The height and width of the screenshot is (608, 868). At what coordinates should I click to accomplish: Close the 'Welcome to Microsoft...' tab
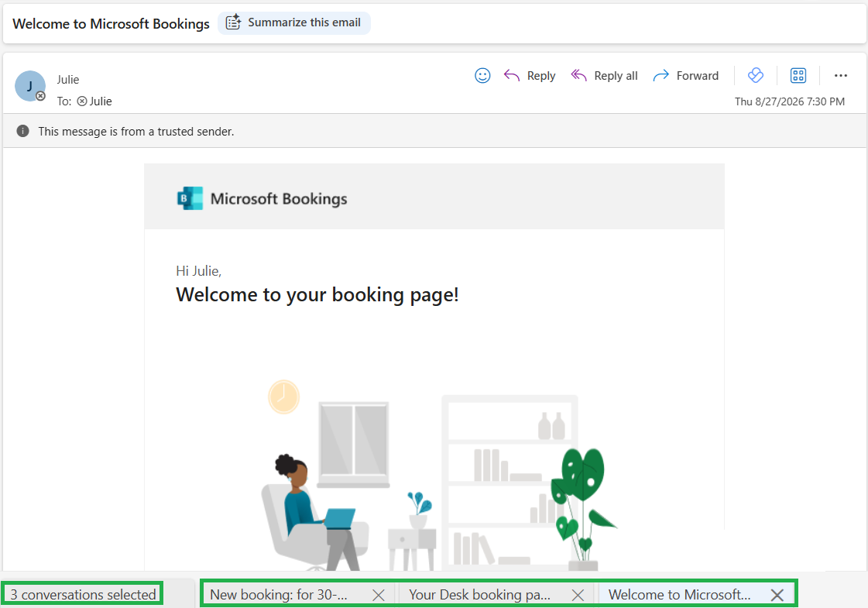(x=777, y=596)
